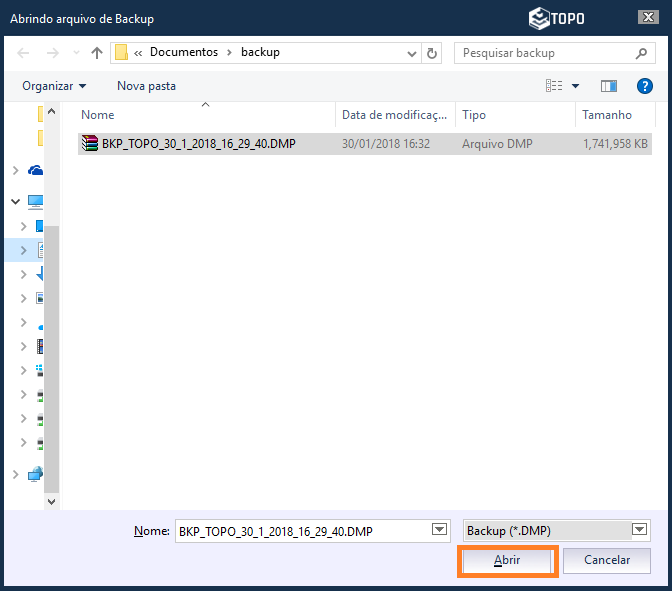Image resolution: width=672 pixels, height=591 pixels.
Task: Refresh the backup folder listing
Action: coord(432,53)
